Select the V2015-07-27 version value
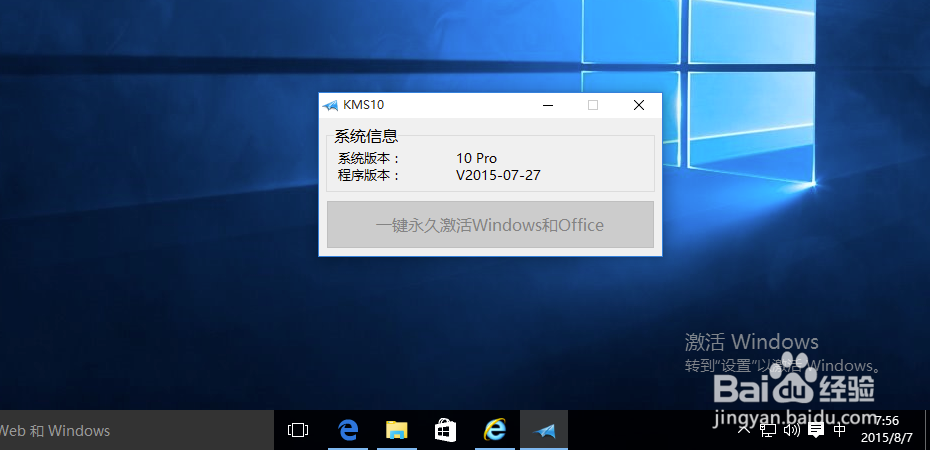This screenshot has height=450, width=930. pos(498,175)
